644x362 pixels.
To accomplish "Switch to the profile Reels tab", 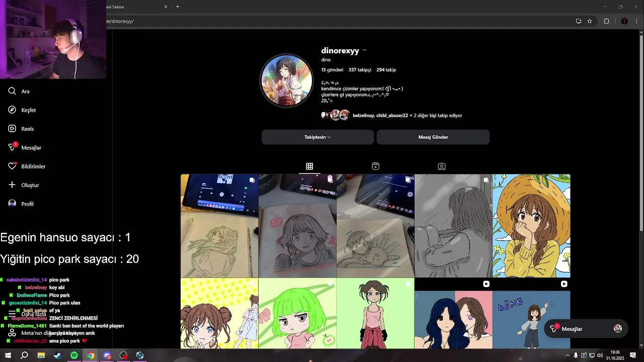I will pos(375,166).
